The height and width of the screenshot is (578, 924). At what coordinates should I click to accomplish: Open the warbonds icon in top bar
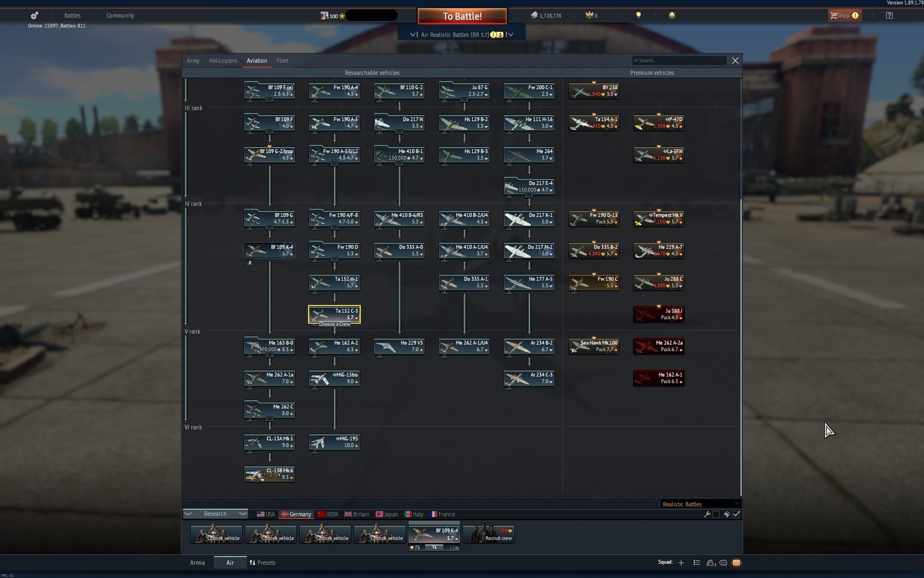click(672, 15)
